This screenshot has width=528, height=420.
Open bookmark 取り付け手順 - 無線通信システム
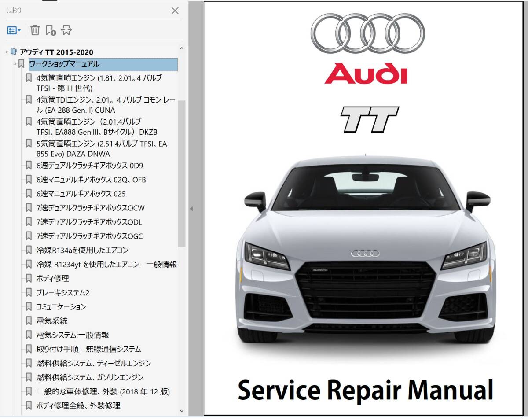(89, 349)
